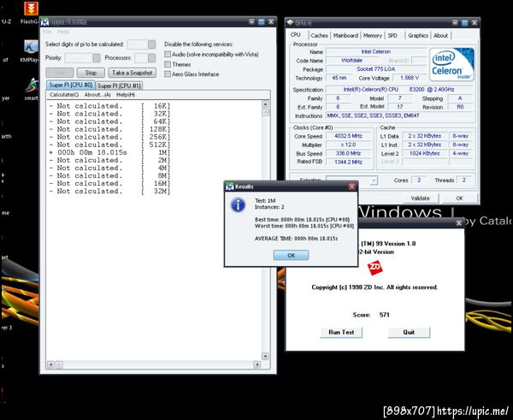Toggle Audio Vista incompatibility checkbox
The height and width of the screenshot is (420, 513).
click(168, 54)
